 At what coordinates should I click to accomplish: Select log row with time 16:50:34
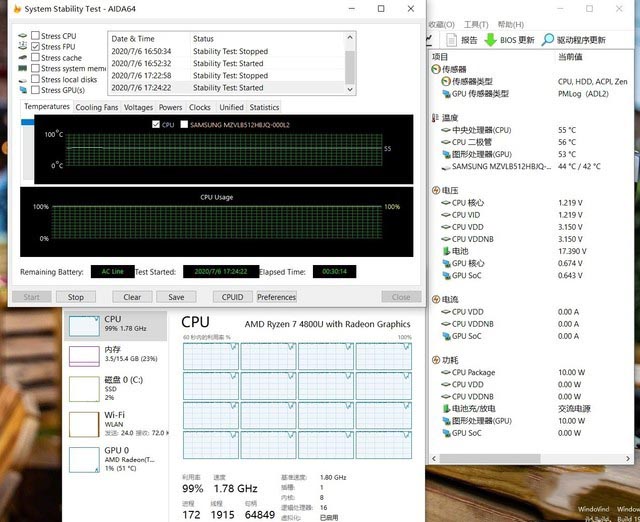(227, 51)
